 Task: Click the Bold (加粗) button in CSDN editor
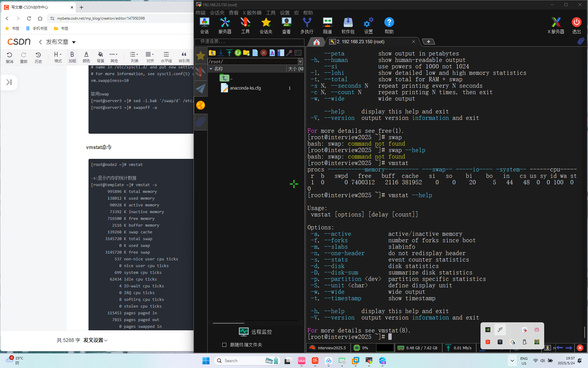(x=72, y=57)
